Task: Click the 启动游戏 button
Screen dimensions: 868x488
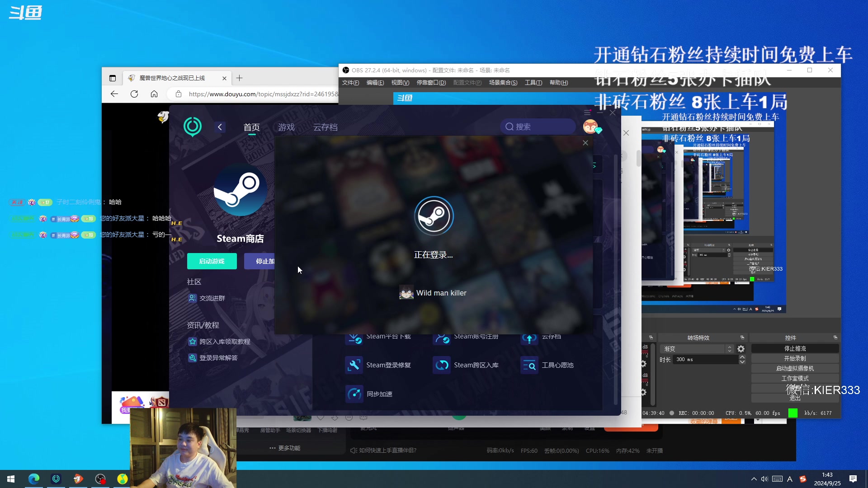Action: (212, 261)
